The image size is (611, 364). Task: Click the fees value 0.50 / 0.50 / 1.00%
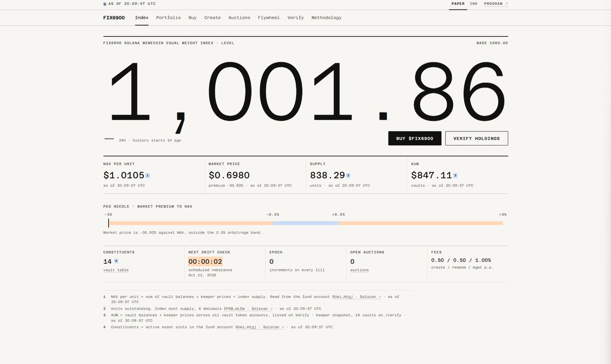461,260
